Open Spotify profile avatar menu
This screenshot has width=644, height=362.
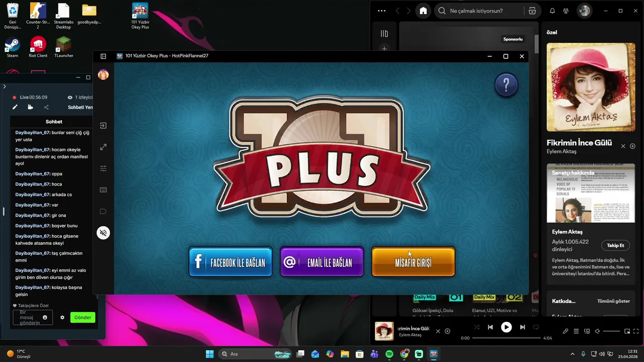coord(584,11)
